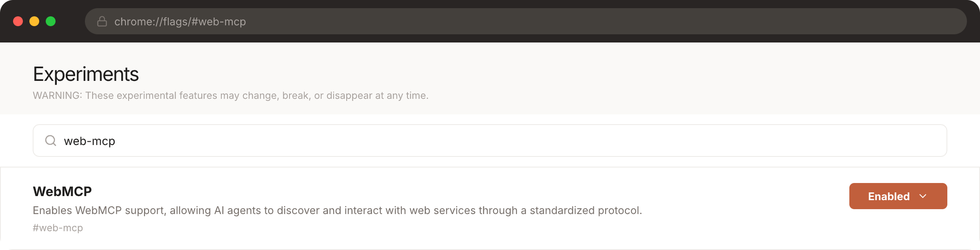Click the WebMCP flag title
This screenshot has height=250, width=980.
tap(62, 191)
